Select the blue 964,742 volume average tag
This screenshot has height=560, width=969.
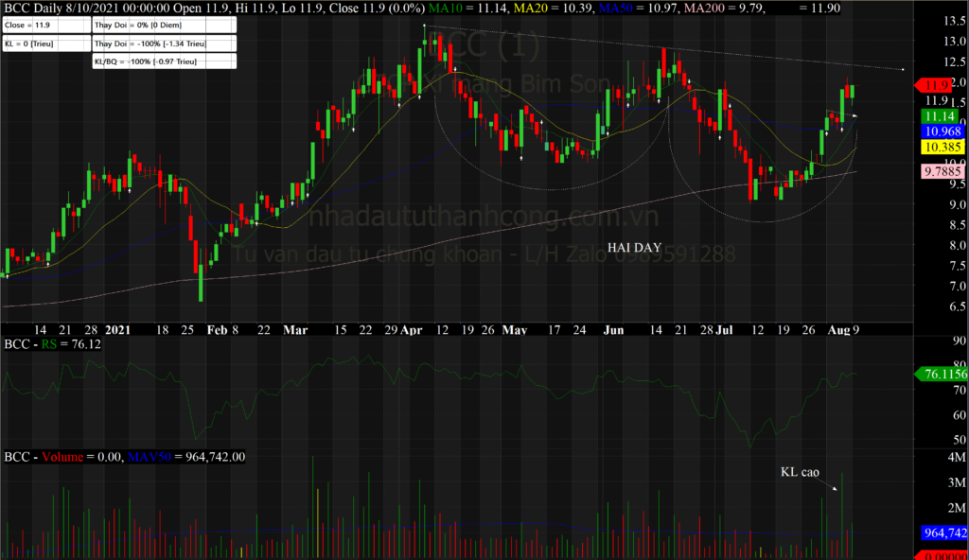(943, 533)
